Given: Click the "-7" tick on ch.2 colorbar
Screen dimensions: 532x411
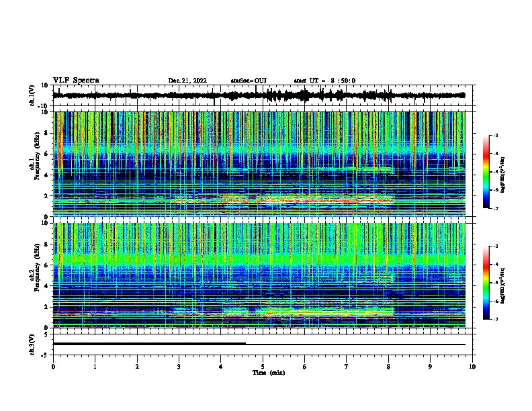Looking at the screenshot, I should pyautogui.click(x=496, y=319).
